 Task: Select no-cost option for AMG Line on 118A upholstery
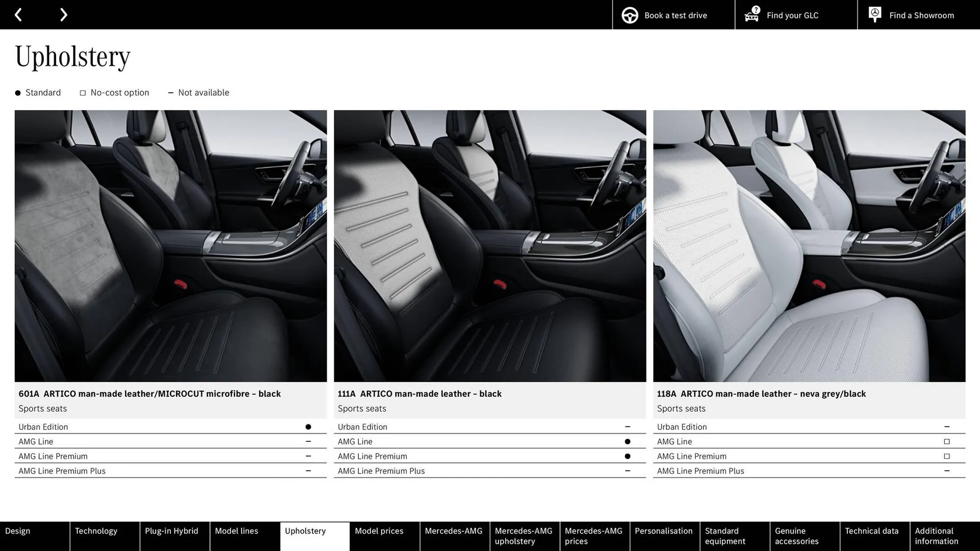pyautogui.click(x=947, y=441)
